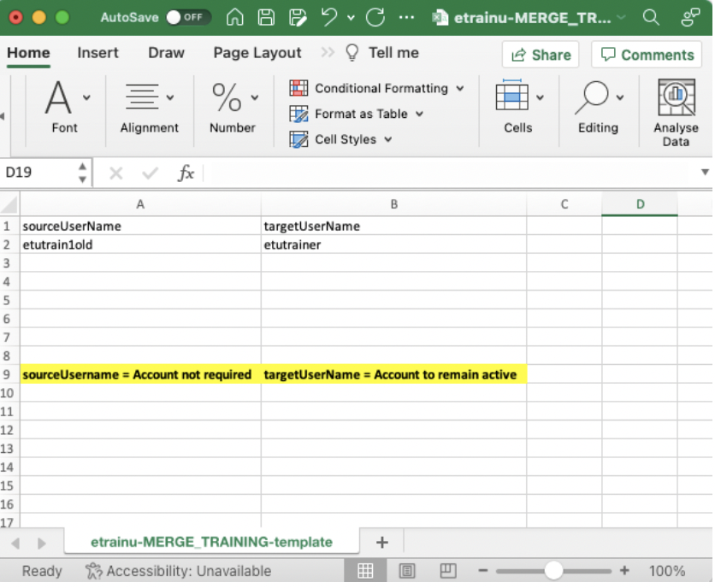Viewport: 715px width, 588px height.
Task: Click the workbook file icon in title
Action: pyautogui.click(x=440, y=18)
